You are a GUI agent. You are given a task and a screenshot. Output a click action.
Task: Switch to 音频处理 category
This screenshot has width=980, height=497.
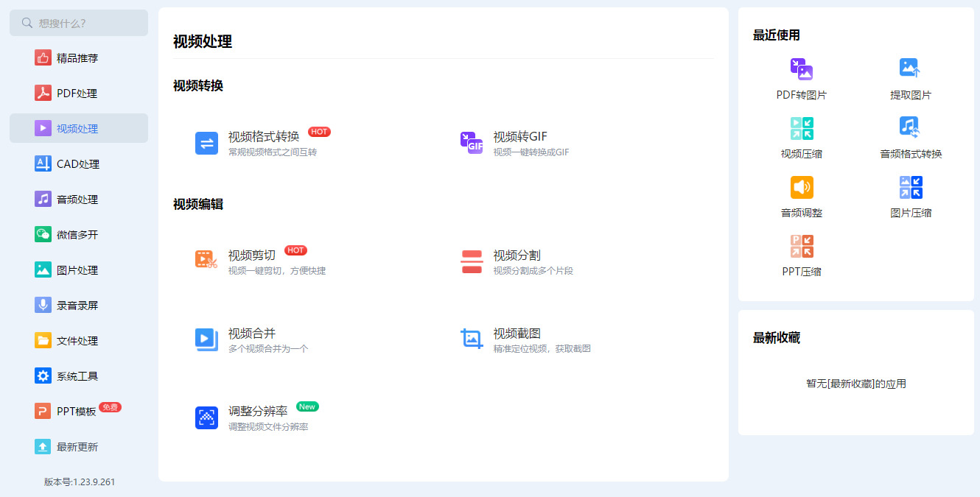[79, 200]
